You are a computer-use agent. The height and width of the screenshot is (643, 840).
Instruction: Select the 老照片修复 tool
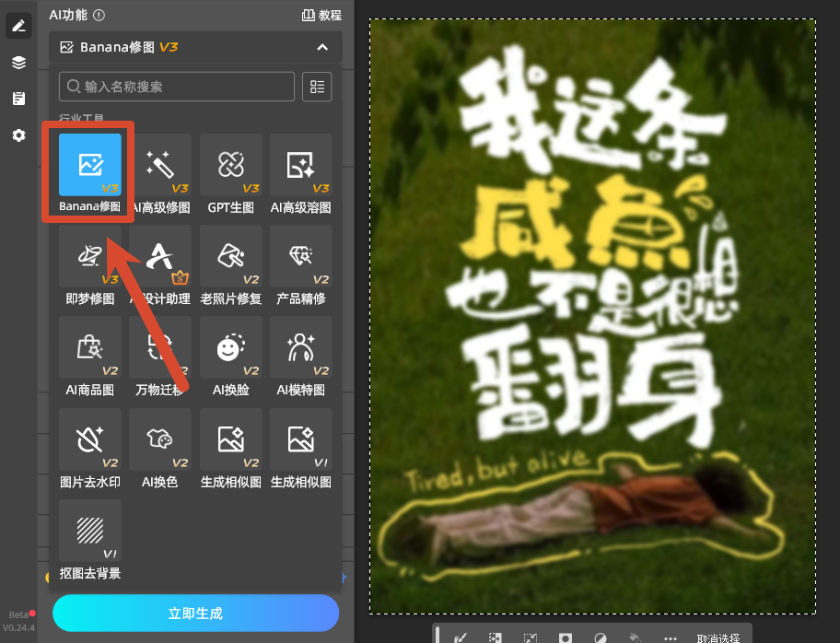tap(231, 256)
